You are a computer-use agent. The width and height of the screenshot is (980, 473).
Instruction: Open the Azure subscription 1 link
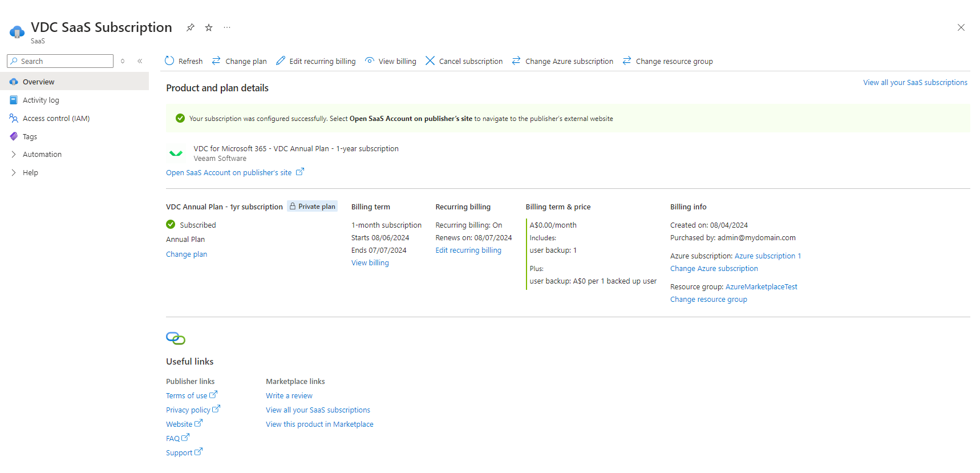click(x=768, y=256)
